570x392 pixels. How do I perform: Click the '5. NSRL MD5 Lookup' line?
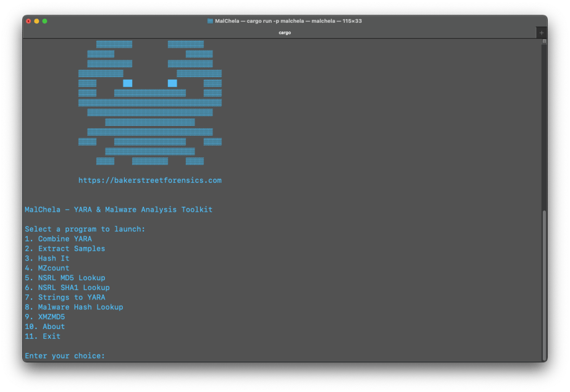pyautogui.click(x=65, y=278)
